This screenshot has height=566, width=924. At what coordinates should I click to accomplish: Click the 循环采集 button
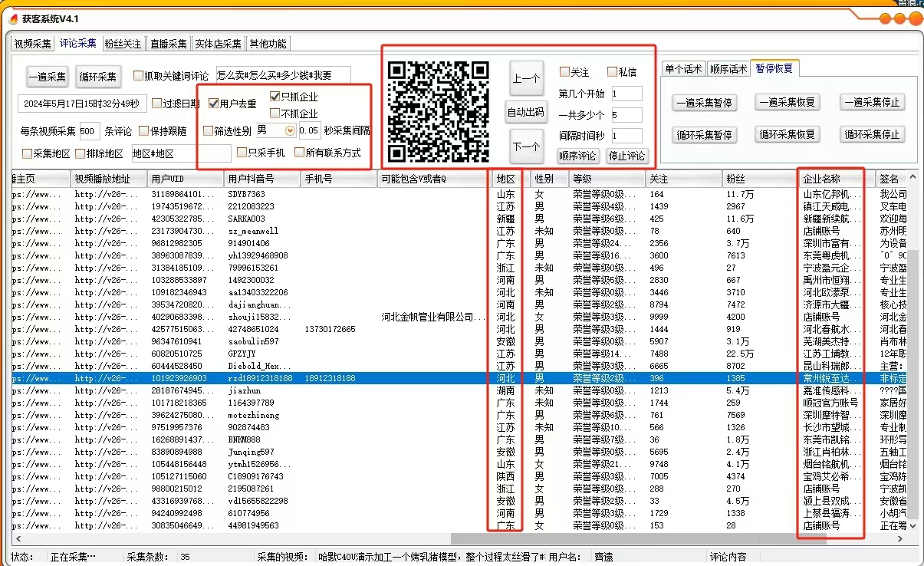click(97, 77)
